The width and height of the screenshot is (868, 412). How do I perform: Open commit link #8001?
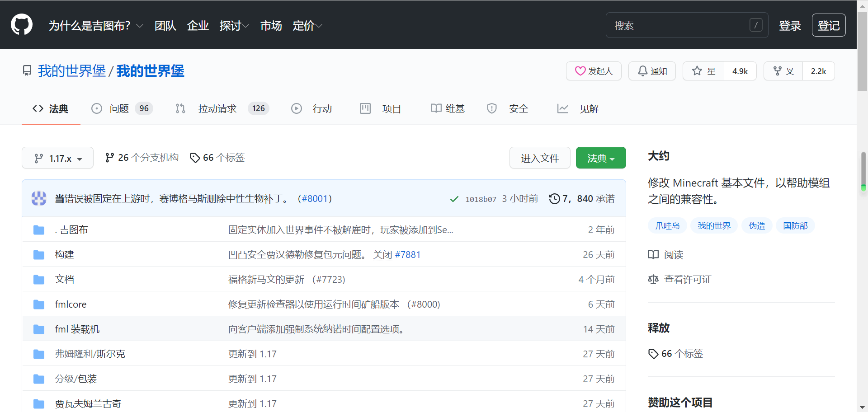(315, 199)
